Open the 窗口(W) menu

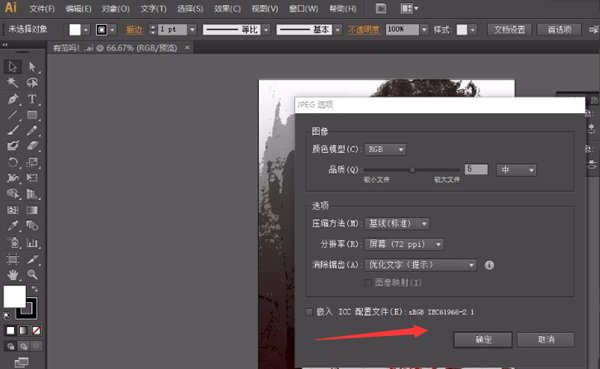click(x=303, y=8)
